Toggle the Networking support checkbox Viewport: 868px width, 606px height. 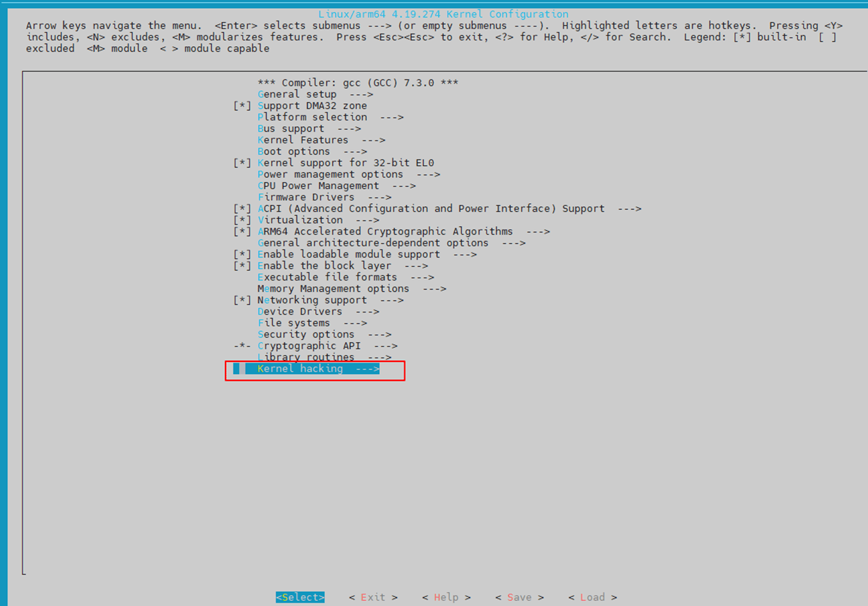(242, 300)
